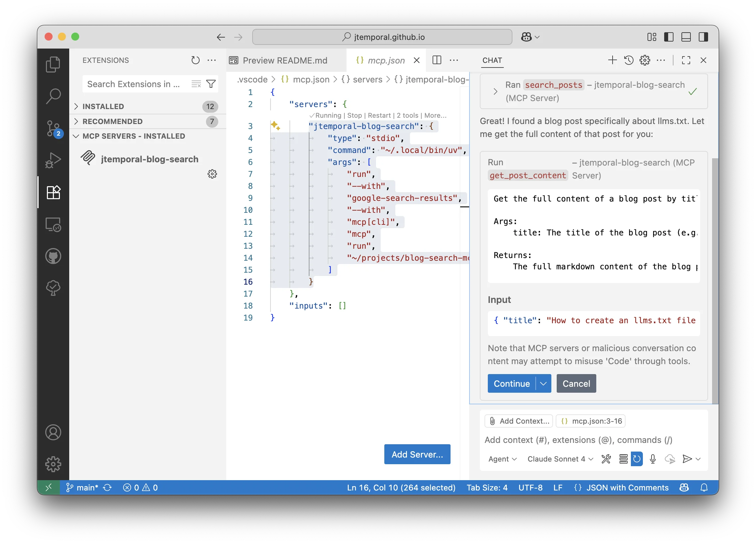The image size is (756, 544).
Task: Open the Explorer view in activity bar
Action: tap(53, 64)
